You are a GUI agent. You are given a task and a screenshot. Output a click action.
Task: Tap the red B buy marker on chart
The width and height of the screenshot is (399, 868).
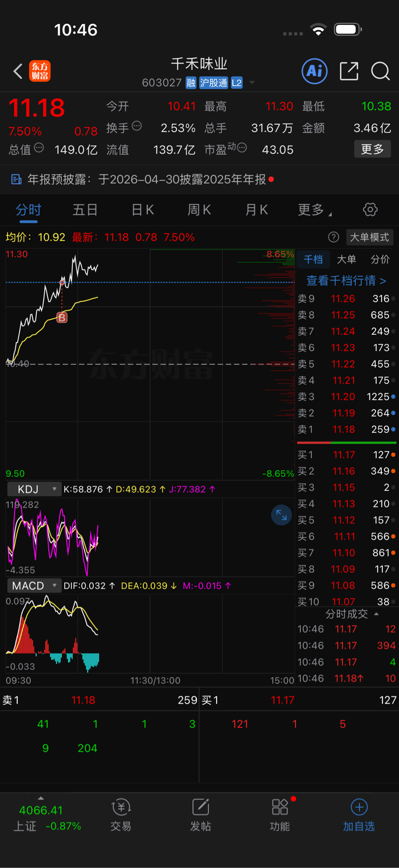[x=62, y=318]
